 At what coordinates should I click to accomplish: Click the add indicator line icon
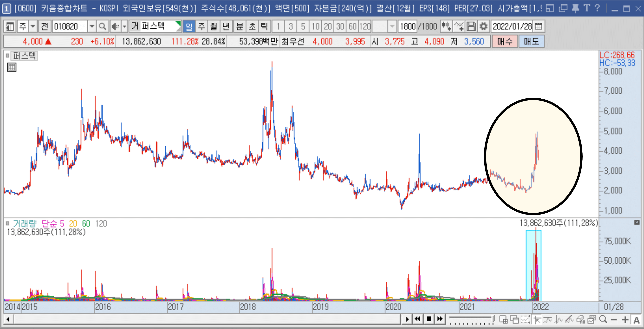point(459,26)
